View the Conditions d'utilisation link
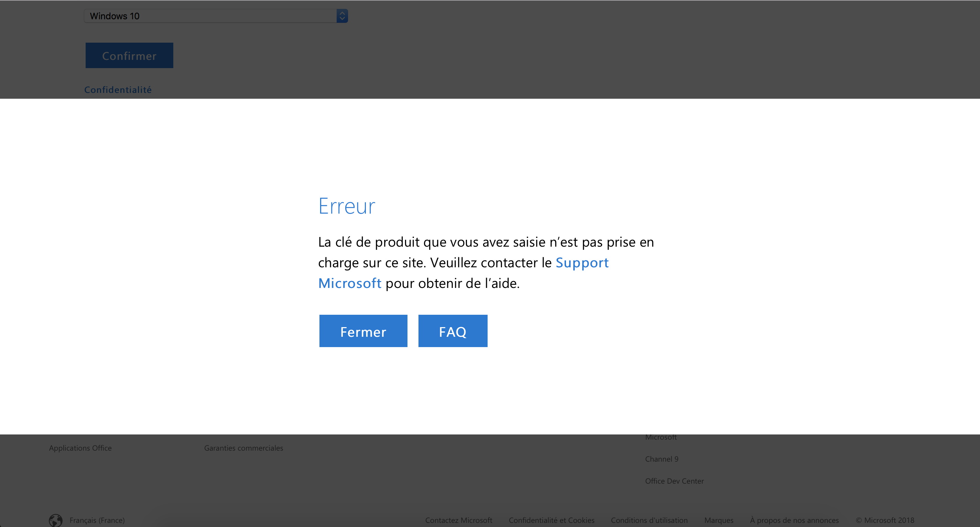980x527 pixels. (x=649, y=520)
